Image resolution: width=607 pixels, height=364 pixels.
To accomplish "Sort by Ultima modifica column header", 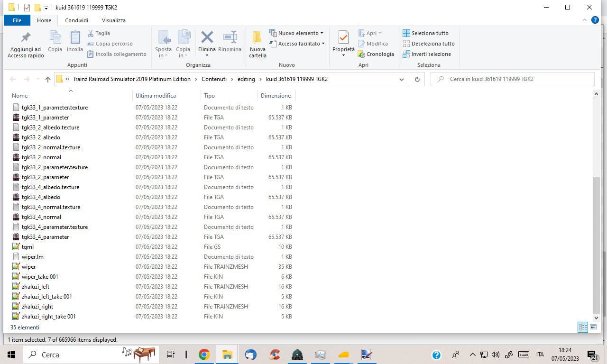I will [156, 96].
